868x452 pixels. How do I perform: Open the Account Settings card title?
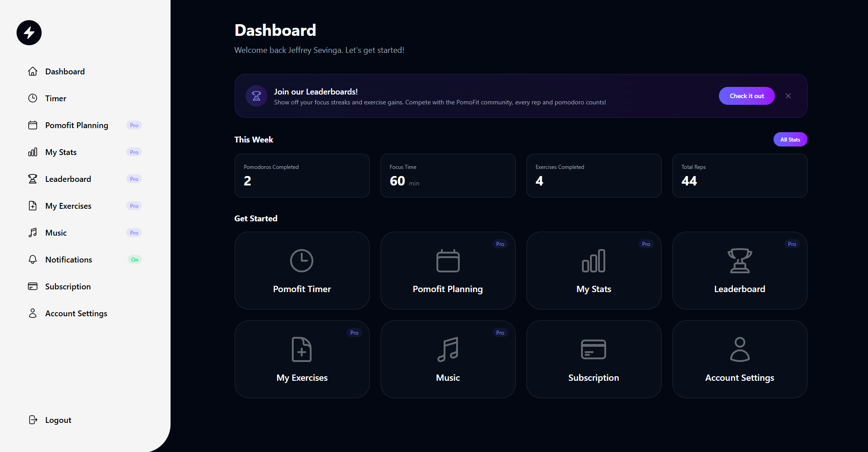[740, 378]
